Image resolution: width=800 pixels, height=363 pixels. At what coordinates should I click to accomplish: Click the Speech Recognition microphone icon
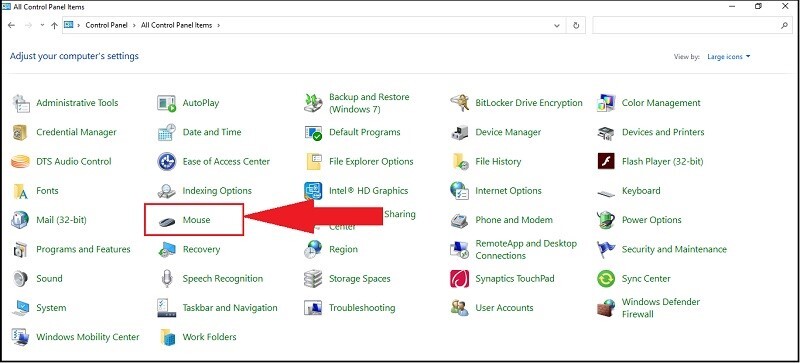[x=167, y=279]
